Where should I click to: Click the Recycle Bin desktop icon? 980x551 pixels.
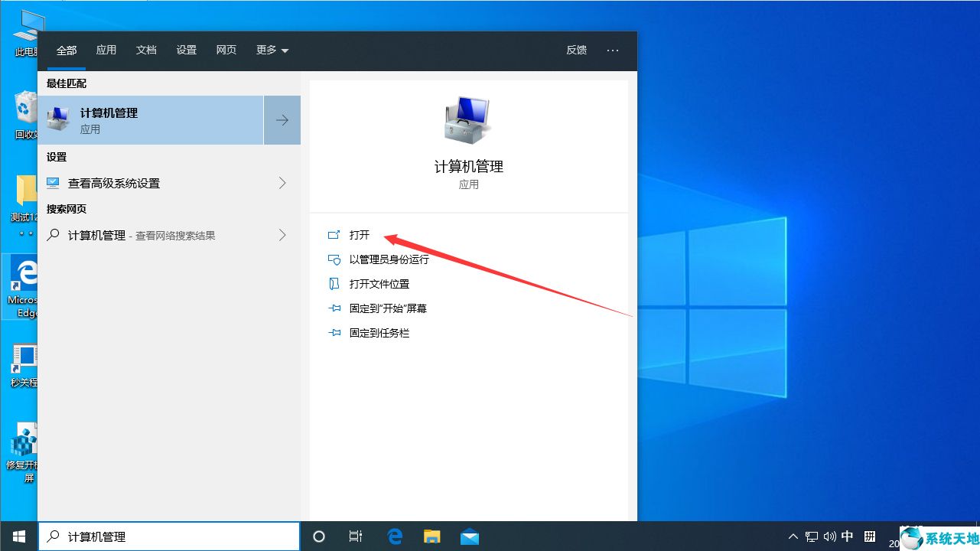[x=25, y=116]
